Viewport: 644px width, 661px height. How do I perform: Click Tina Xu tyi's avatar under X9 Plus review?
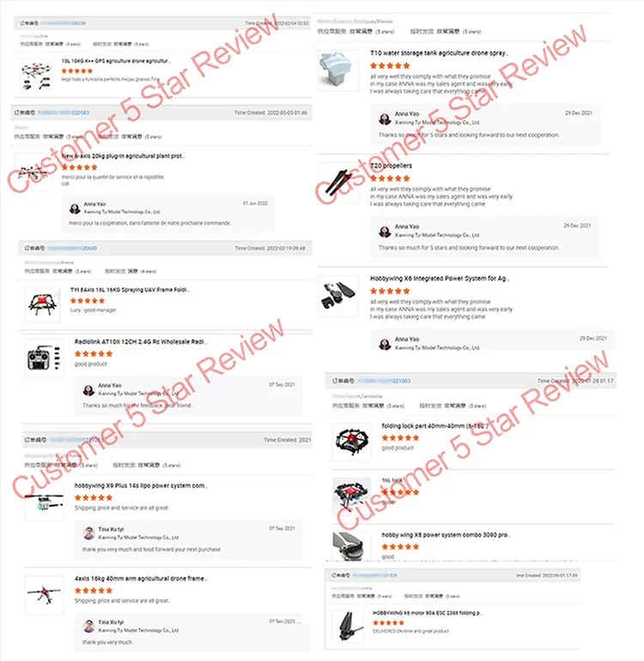[89, 533]
